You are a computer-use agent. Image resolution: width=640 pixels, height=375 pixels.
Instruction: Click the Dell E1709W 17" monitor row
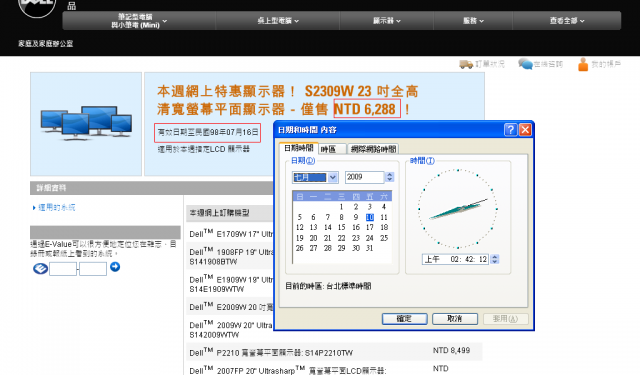pyautogui.click(x=230, y=234)
